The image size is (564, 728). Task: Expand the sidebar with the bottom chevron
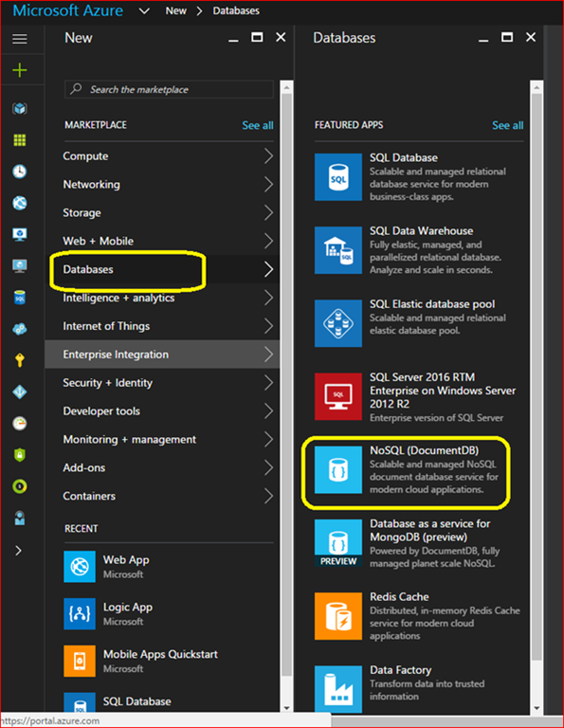coord(19,551)
